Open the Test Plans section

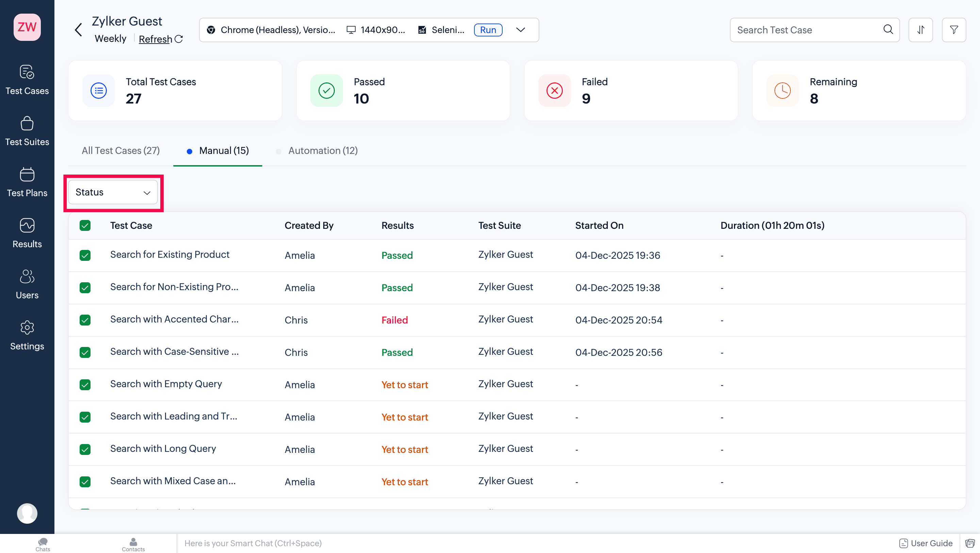27,182
